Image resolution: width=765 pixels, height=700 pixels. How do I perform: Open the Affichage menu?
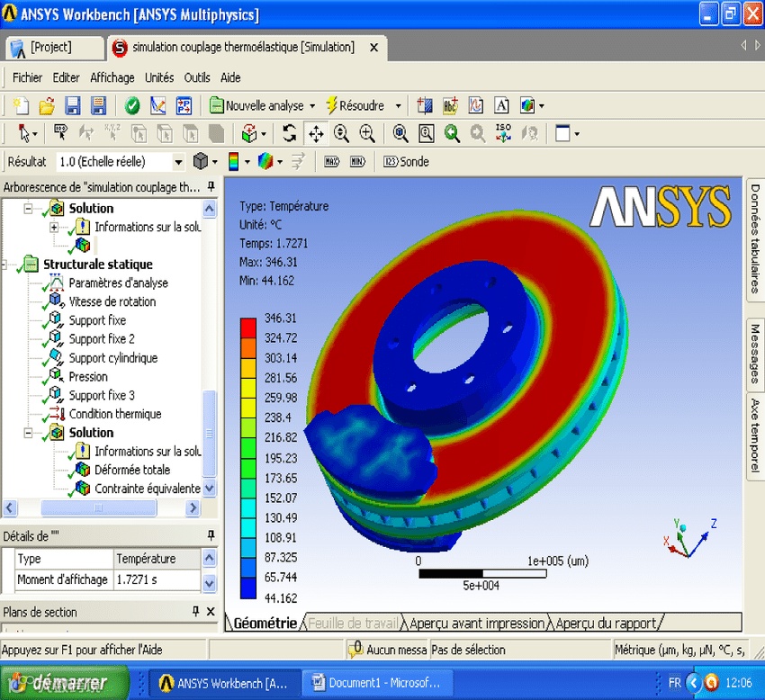[112, 77]
